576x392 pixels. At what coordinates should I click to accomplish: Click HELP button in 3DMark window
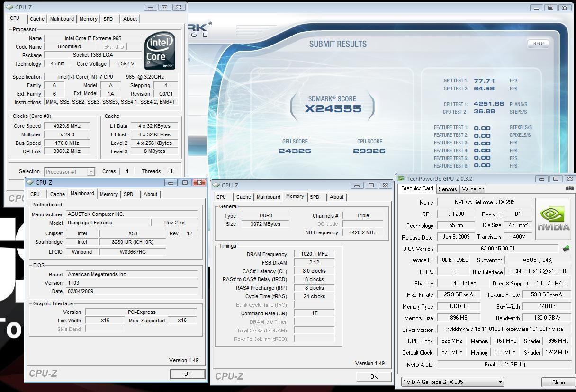[538, 44]
